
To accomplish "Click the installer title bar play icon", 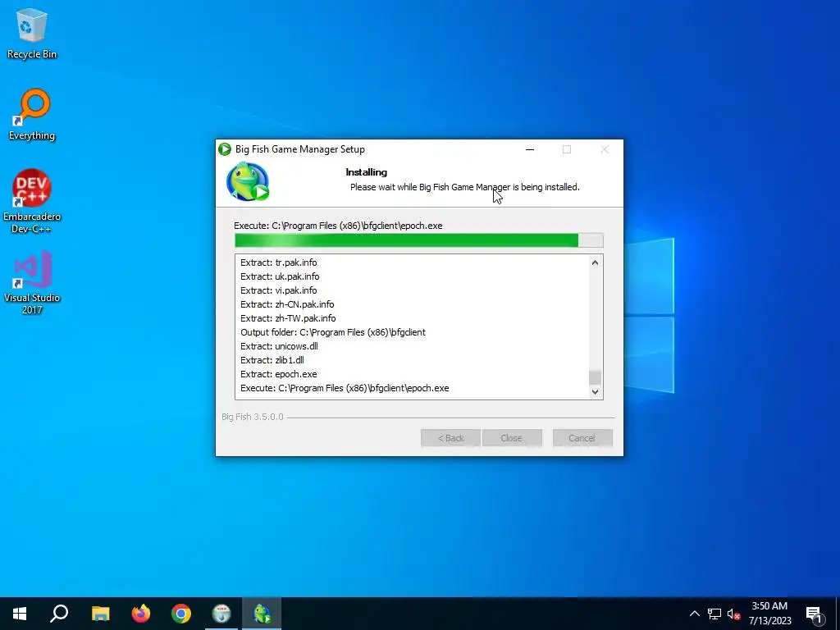I will pyautogui.click(x=225, y=149).
